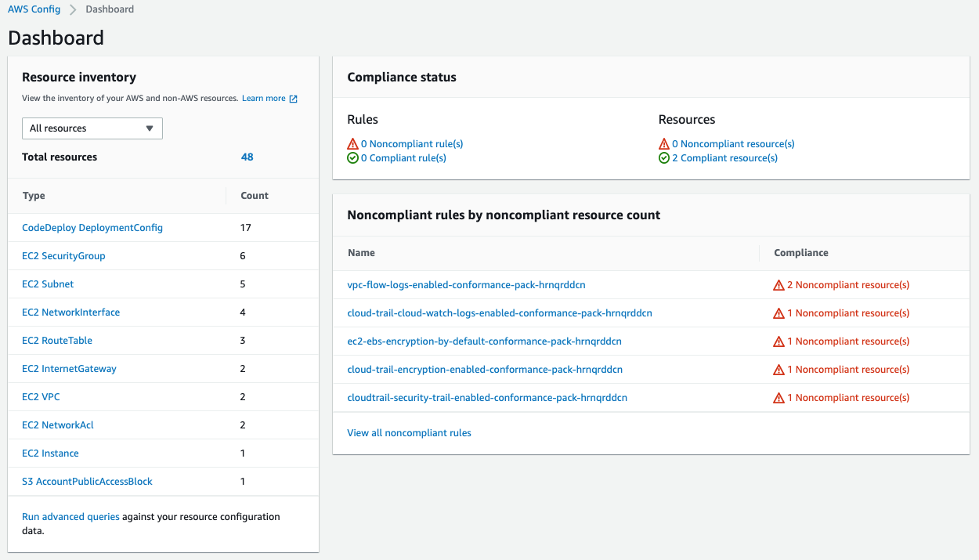Click warning icon next to 0 Noncompliant resource(s)
Screen dimensions: 979x560
(x=664, y=144)
